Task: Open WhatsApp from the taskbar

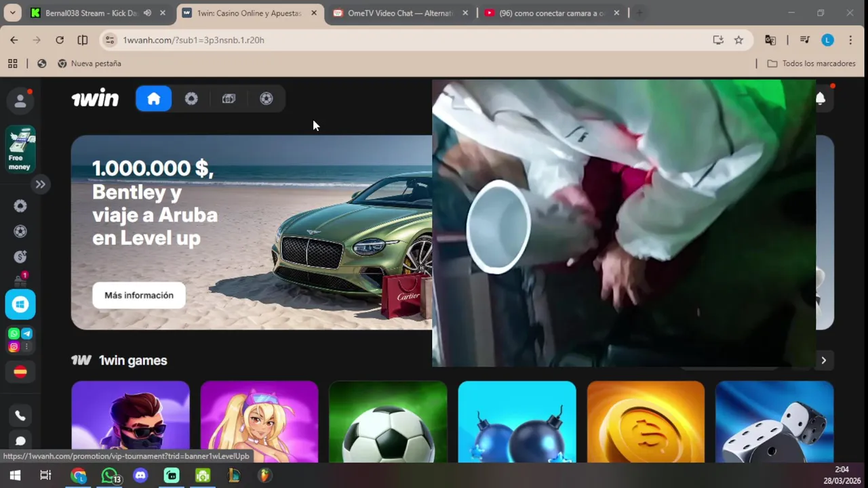Action: pos(110,476)
